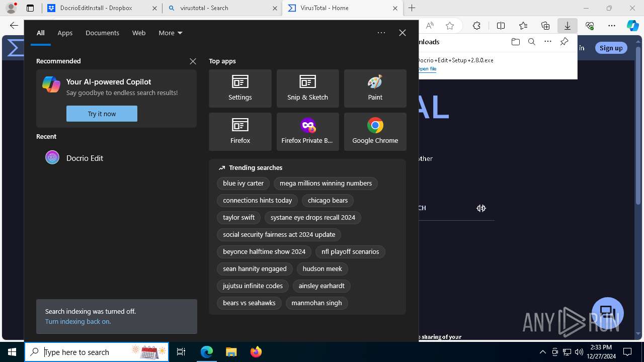Open downloads folder icon in Downloads panel
644x362 pixels.
pos(515,42)
